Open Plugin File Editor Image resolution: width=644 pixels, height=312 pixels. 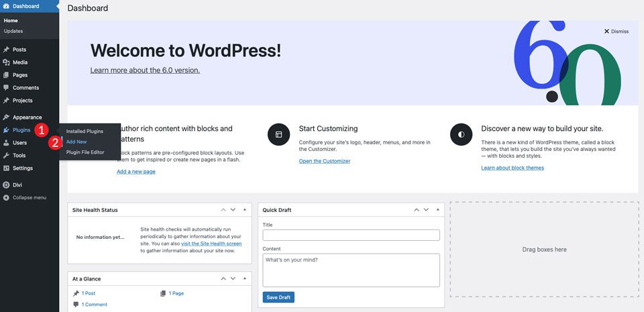[x=85, y=152]
